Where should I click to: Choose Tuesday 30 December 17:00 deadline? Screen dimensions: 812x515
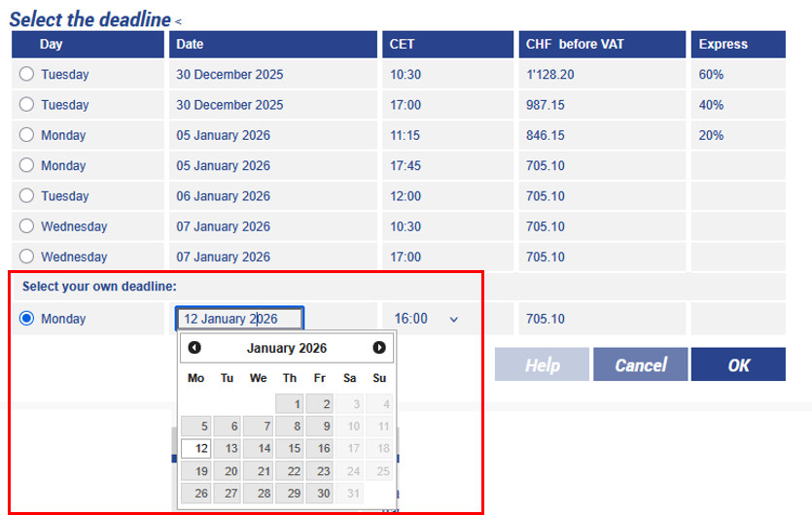pos(26,105)
